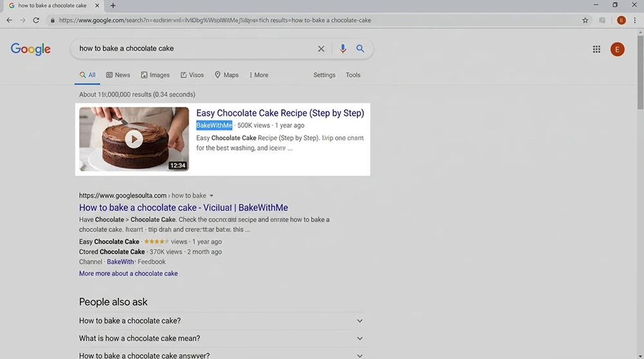This screenshot has height=359, width=644.
Task: Start voice search with microphone icon
Action: click(x=343, y=48)
